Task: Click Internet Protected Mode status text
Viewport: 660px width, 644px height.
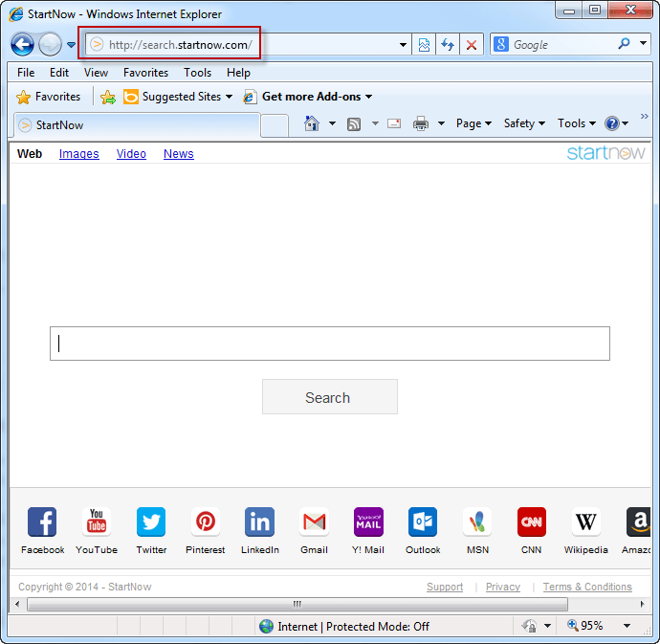Action: pyautogui.click(x=353, y=627)
